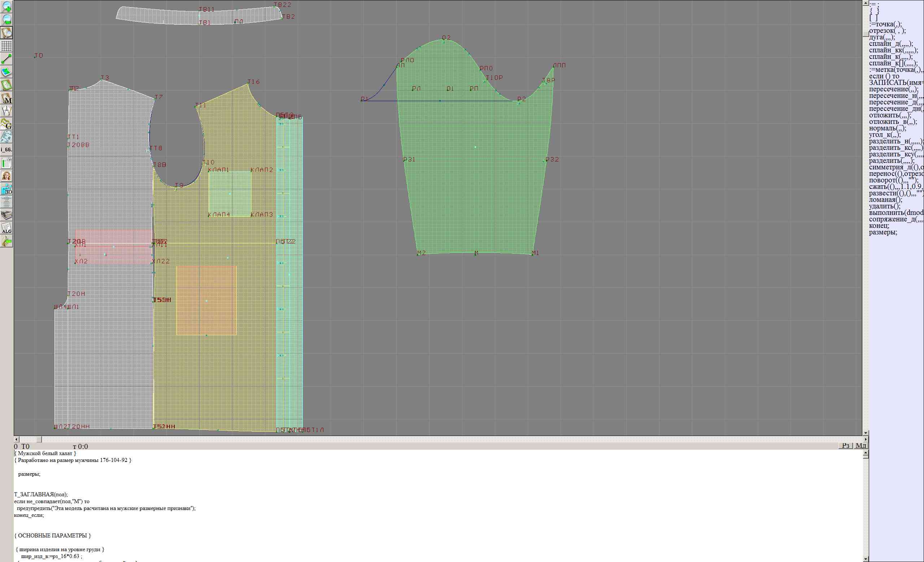
Task: Click the Мд button above the editor
Action: pyautogui.click(x=860, y=445)
